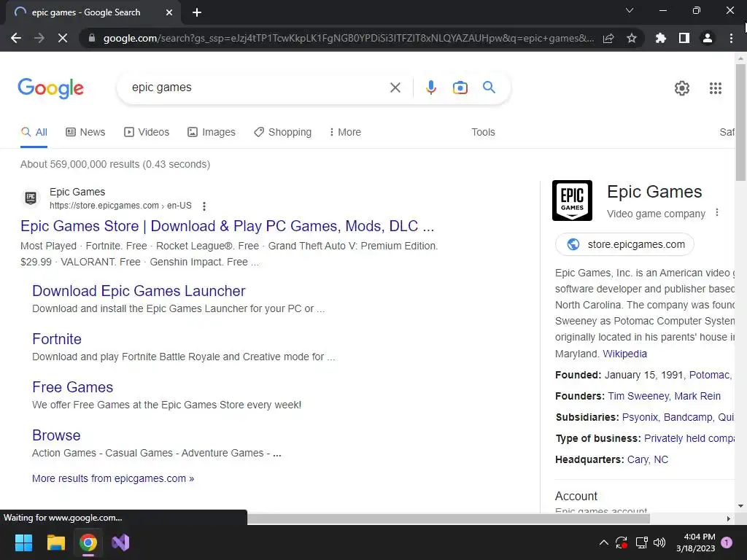Click More results from epicgames.com
The height and width of the screenshot is (560, 747).
(x=113, y=478)
